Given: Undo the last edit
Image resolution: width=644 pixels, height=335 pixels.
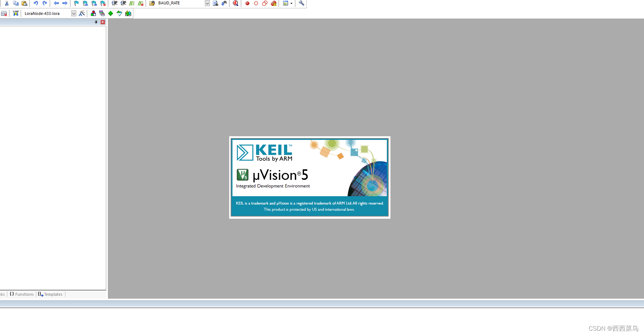Looking at the screenshot, I should point(36,3).
